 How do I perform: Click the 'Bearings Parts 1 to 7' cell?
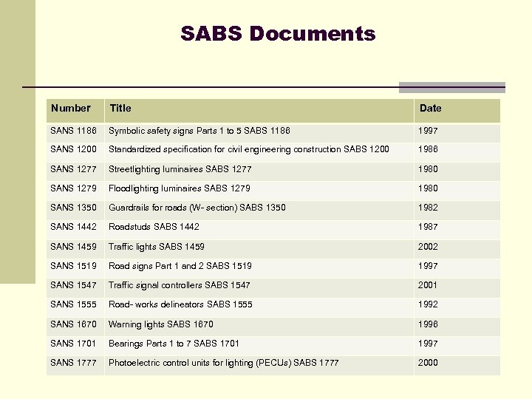174,344
